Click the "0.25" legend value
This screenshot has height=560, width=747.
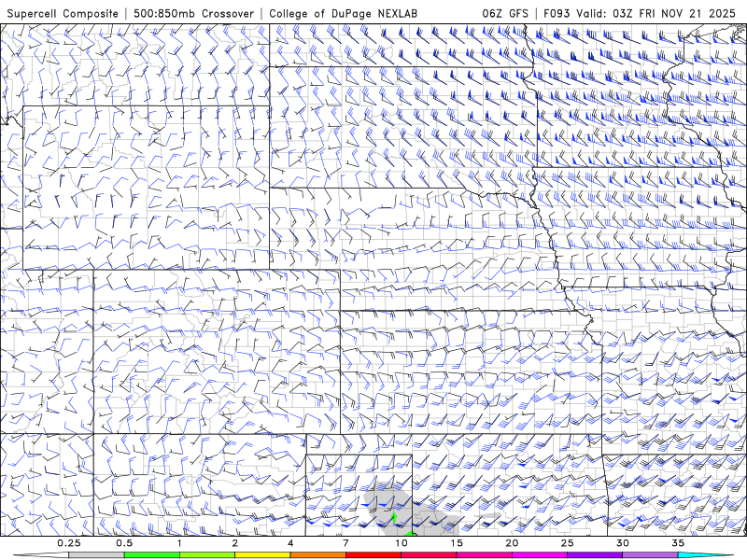[68, 543]
